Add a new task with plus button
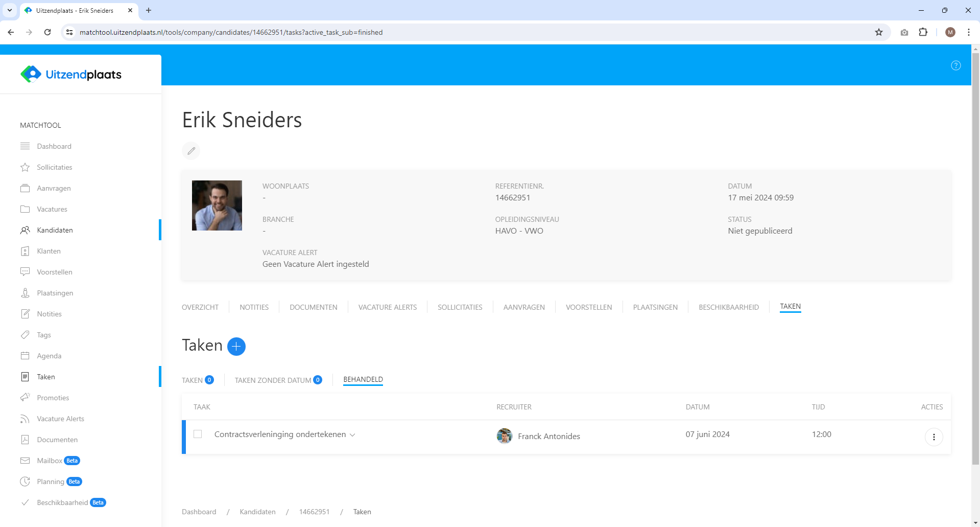 (236, 347)
